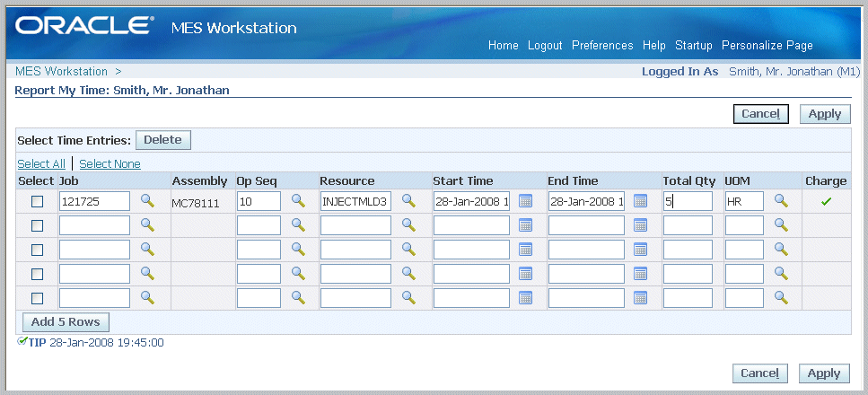This screenshot has height=395, width=868.
Task: Click the Select None link
Action: [110, 164]
